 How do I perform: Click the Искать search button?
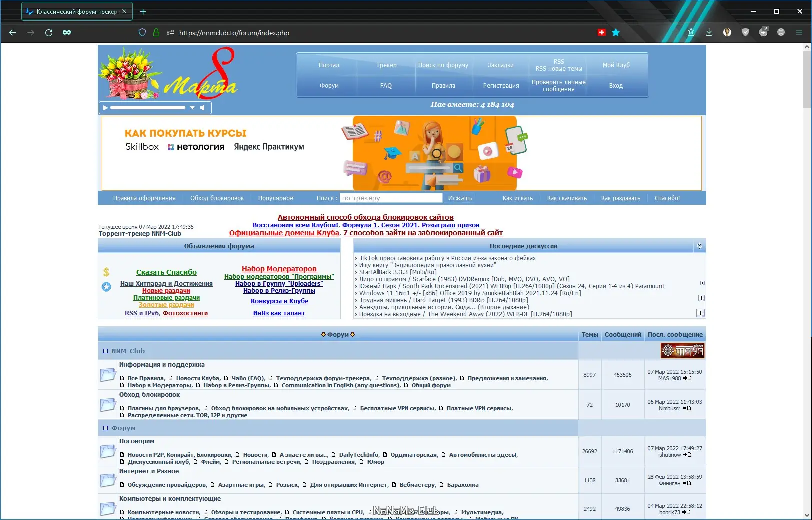tap(460, 198)
